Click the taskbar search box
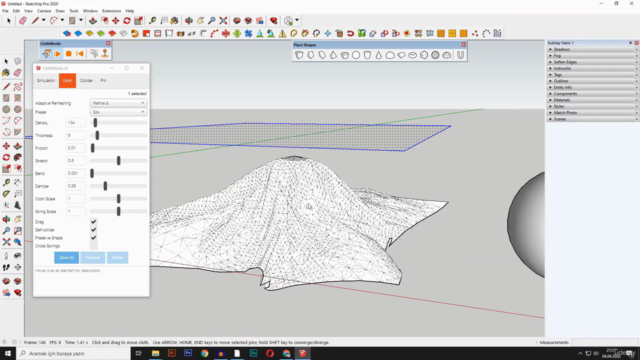This screenshot has width=640, height=360. coord(73,353)
